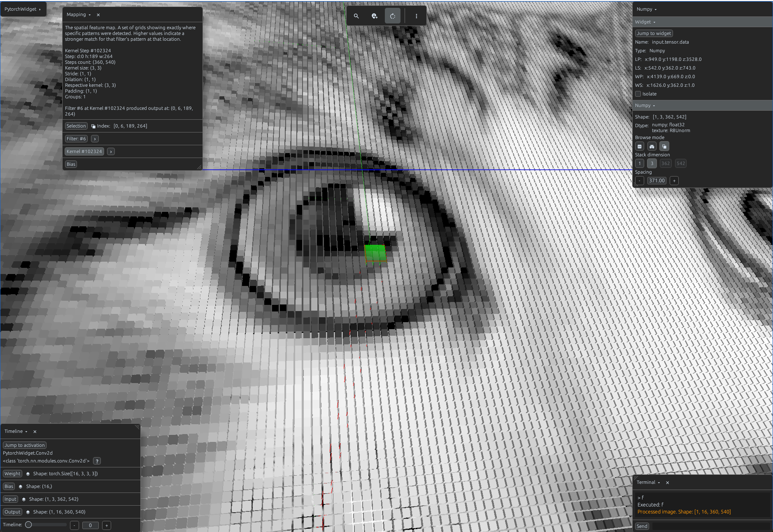Close the Terminal panel
773x532 pixels.
click(668, 483)
